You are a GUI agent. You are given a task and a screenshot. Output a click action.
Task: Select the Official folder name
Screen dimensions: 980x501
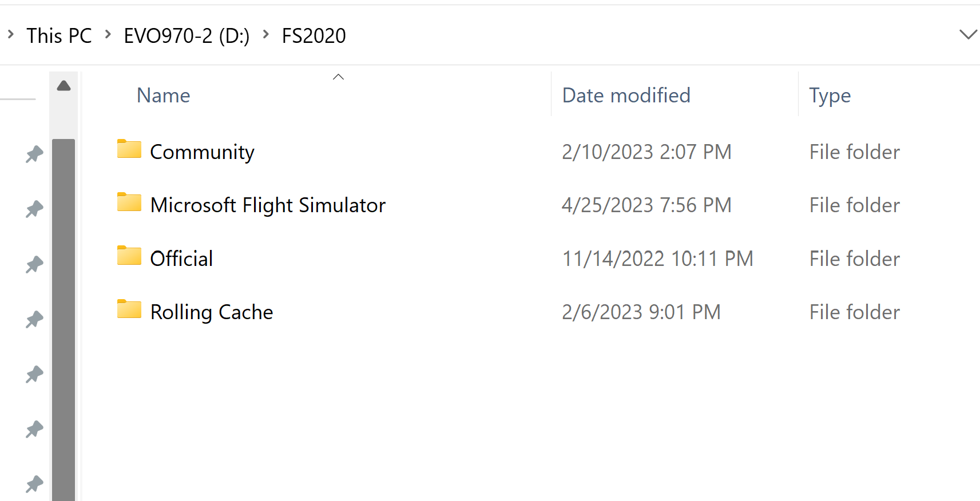(x=181, y=259)
